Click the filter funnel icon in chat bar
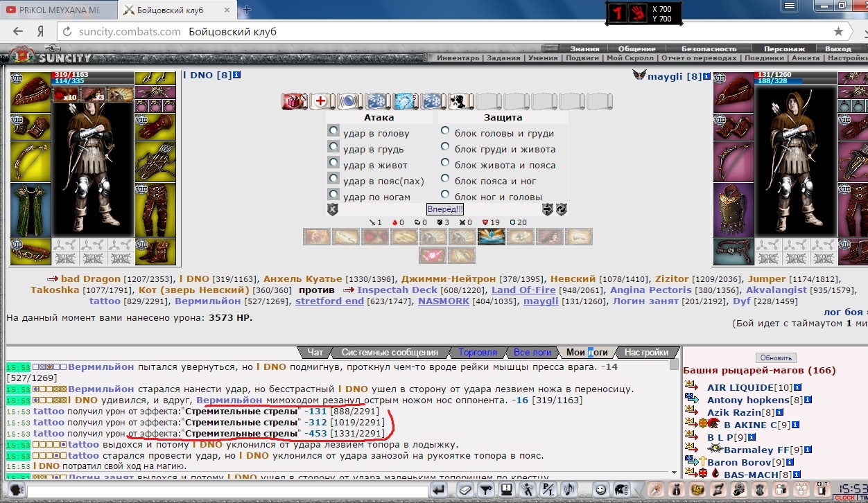 486,490
